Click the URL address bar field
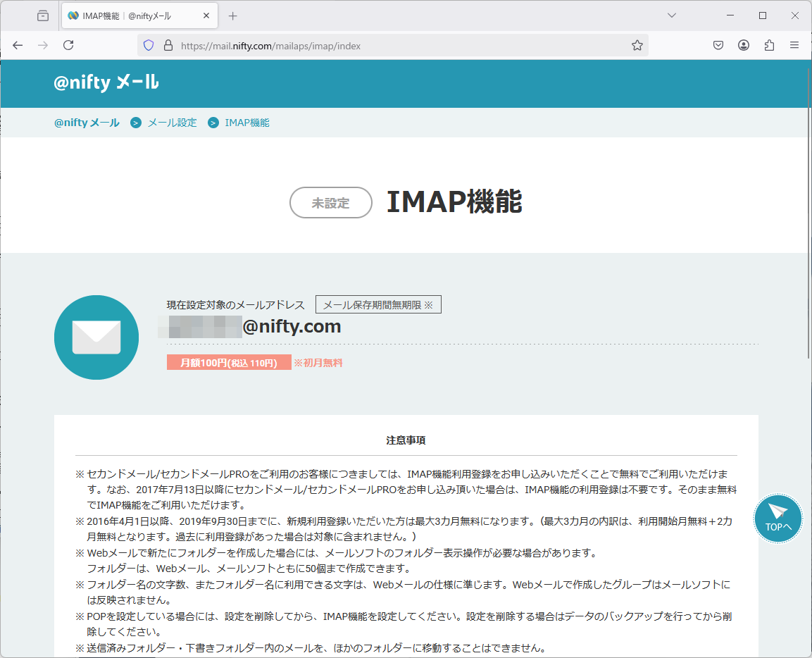812x658 pixels. [x=394, y=45]
